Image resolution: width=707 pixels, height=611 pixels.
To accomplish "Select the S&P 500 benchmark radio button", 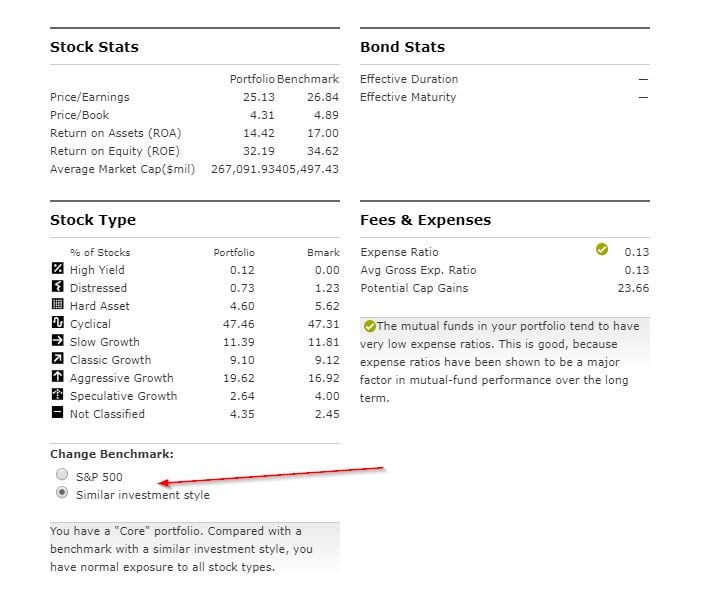I will [x=62, y=475].
